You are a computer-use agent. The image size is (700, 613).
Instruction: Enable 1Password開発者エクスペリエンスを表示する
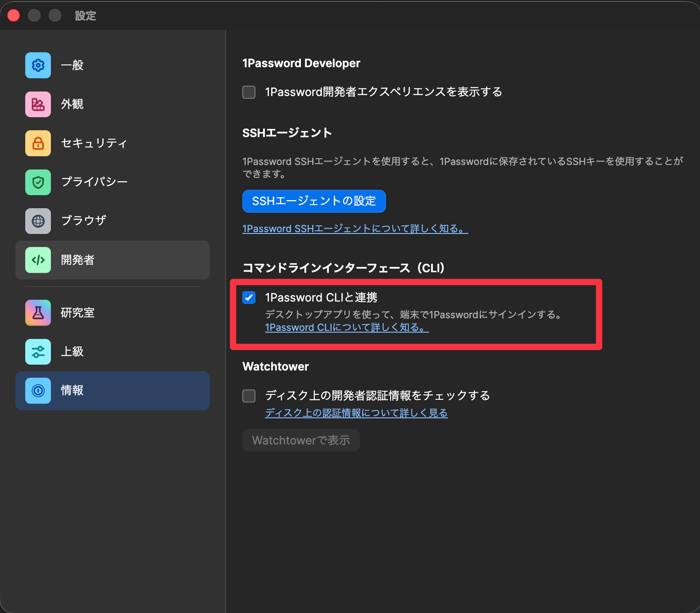click(249, 92)
